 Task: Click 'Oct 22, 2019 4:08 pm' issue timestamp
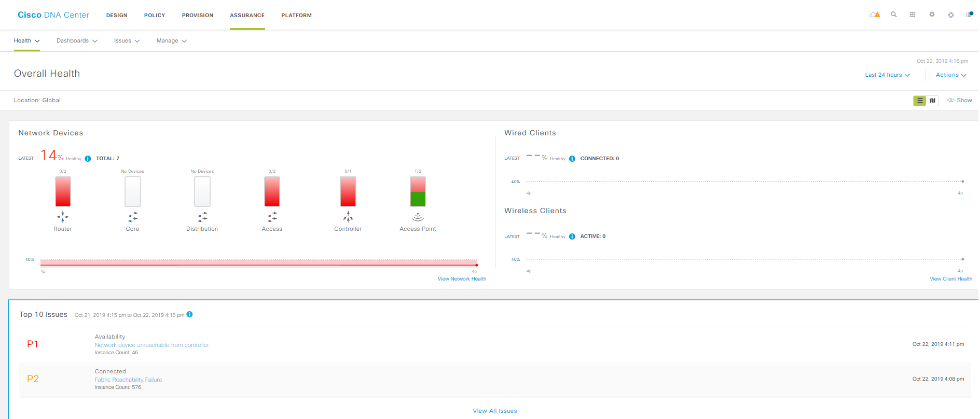(938, 379)
